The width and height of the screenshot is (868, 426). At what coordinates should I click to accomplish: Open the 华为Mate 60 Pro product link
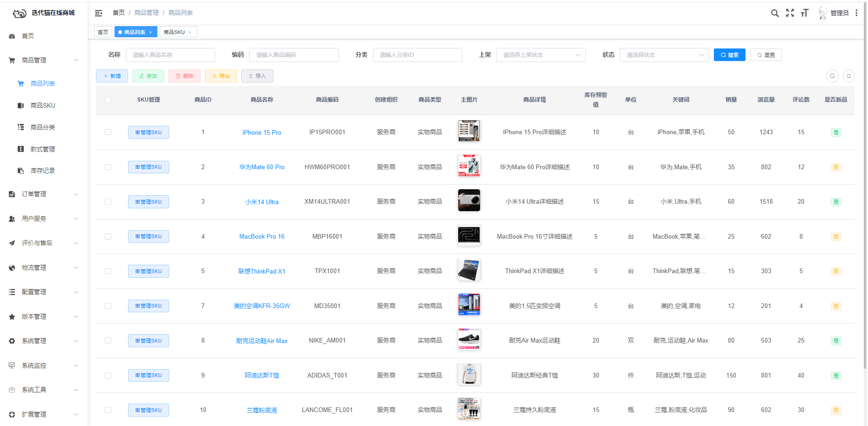pos(262,167)
